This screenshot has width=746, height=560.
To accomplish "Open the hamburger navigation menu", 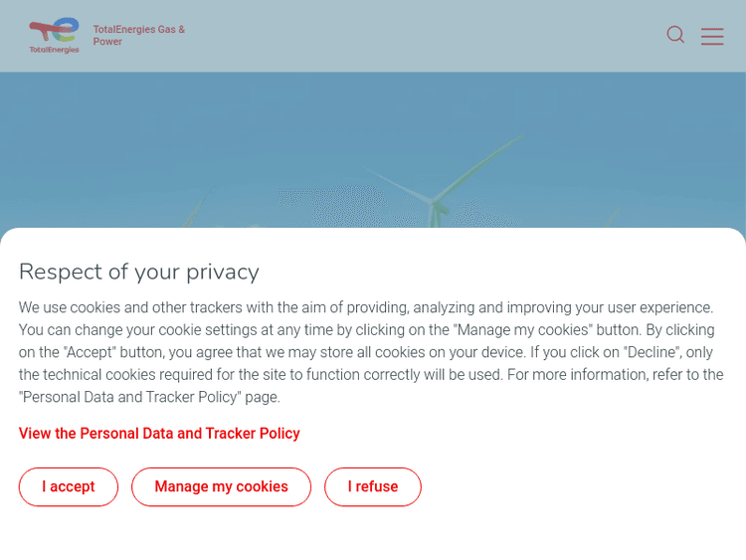I will (x=712, y=36).
